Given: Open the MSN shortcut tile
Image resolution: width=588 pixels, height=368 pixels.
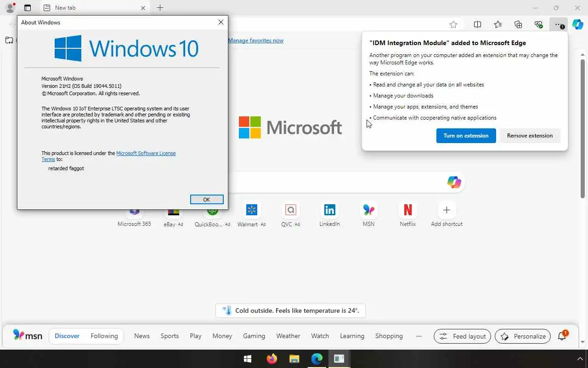Looking at the screenshot, I should [368, 215].
